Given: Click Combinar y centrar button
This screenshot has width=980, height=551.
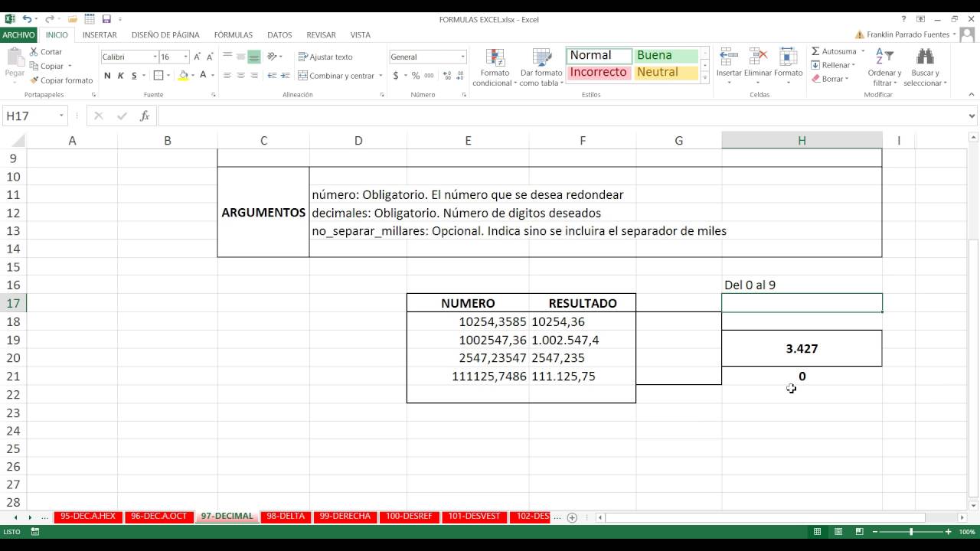Looking at the screenshot, I should (x=335, y=76).
